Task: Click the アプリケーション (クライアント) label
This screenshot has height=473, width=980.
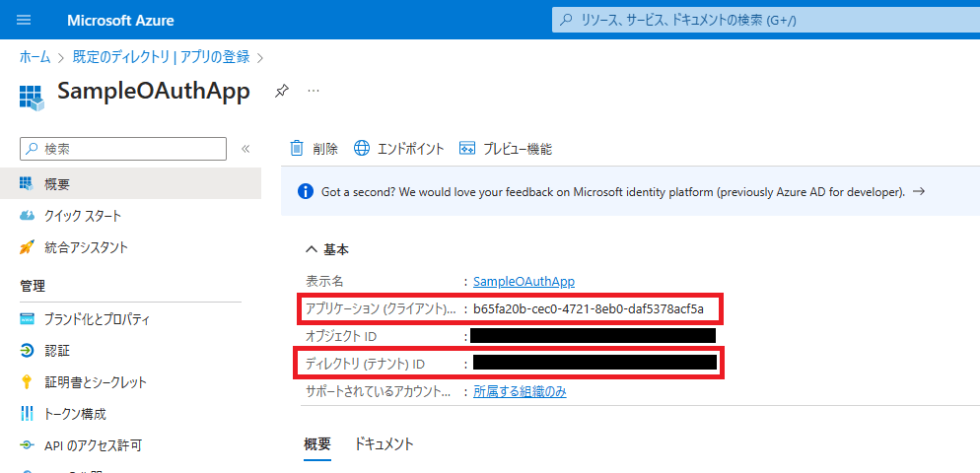Action: click(x=382, y=308)
